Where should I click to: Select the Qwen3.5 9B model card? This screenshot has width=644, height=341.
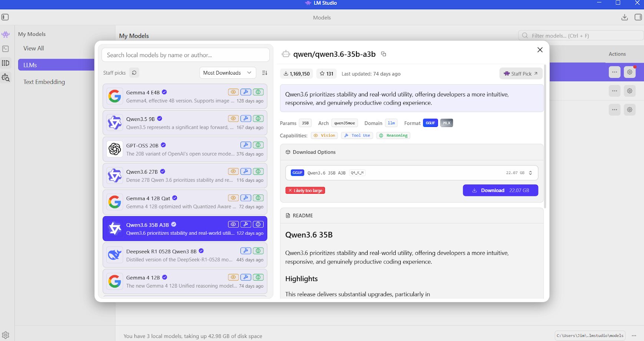tap(185, 123)
